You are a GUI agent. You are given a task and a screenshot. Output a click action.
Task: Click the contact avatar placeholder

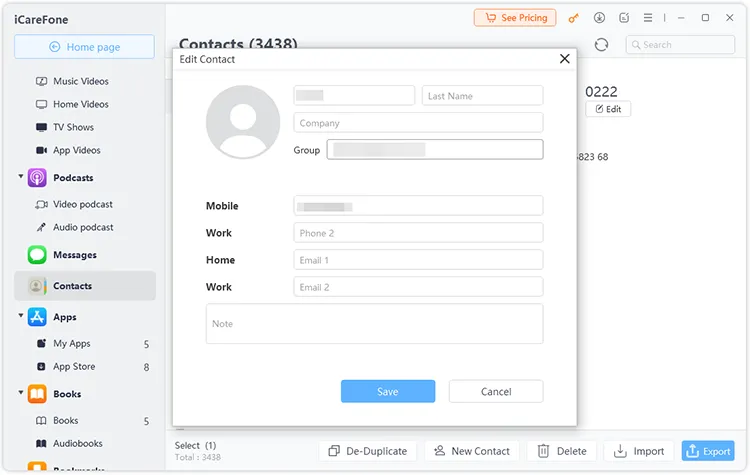pos(243,122)
